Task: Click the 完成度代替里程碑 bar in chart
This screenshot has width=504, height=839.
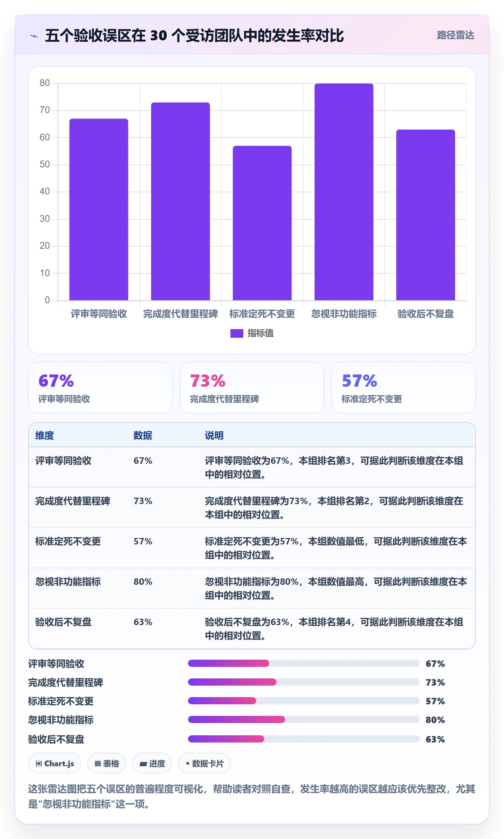Action: pos(180,201)
